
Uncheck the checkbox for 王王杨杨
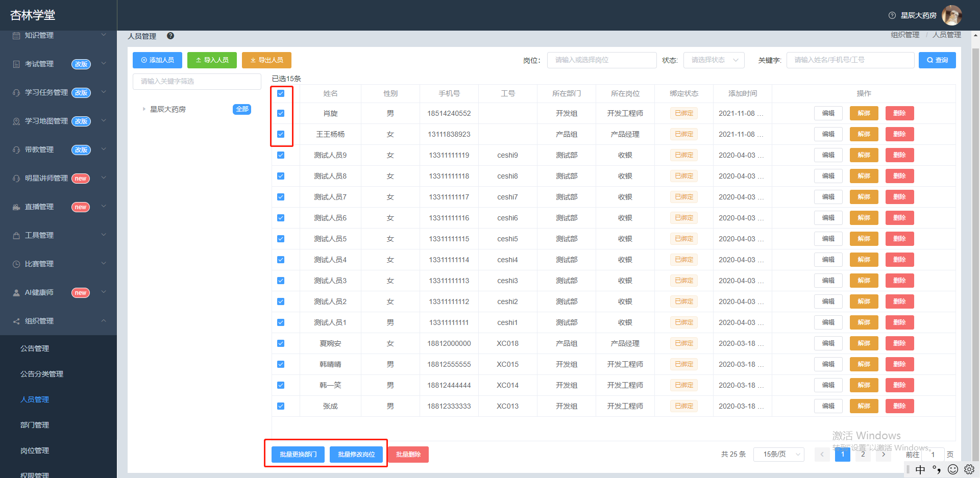click(281, 134)
